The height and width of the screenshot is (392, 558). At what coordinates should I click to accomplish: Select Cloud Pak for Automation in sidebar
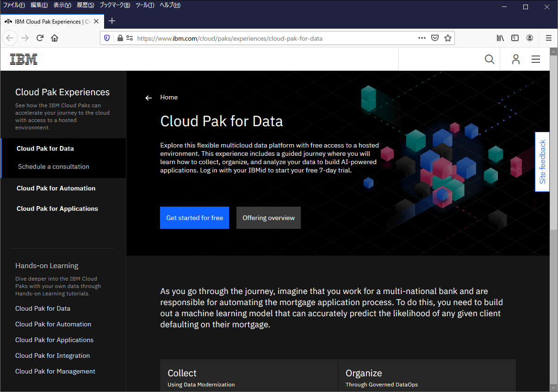[56, 188]
